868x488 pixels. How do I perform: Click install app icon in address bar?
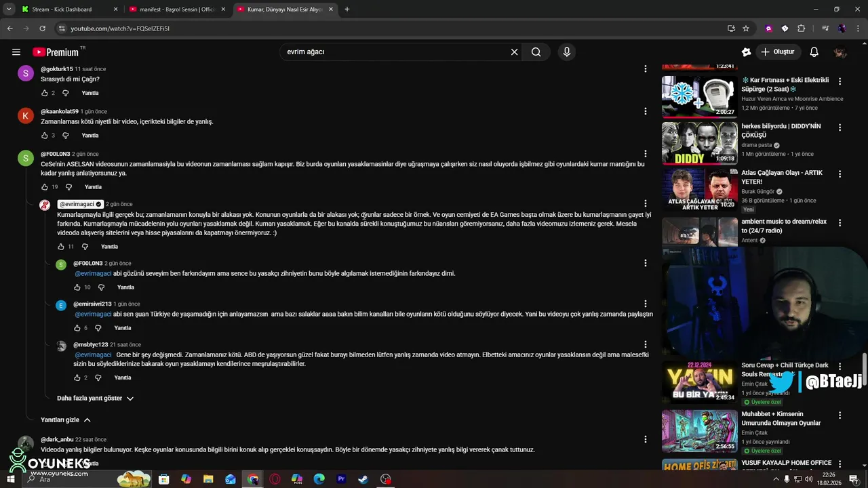tap(731, 28)
